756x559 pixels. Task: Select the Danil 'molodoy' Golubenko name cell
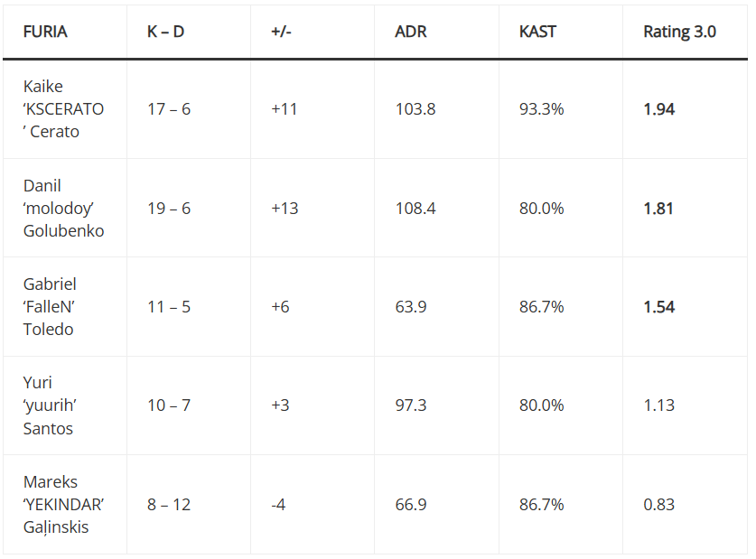[63, 209]
